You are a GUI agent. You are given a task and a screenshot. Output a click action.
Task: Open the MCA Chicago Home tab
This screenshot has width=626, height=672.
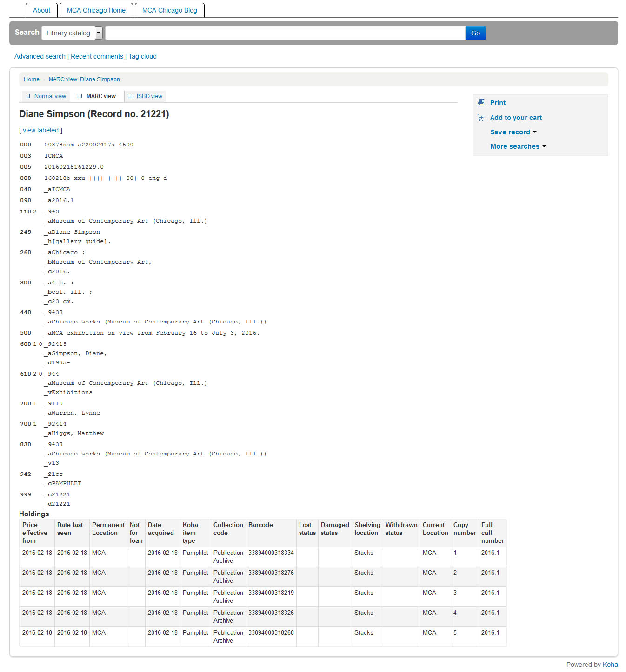[x=96, y=10]
